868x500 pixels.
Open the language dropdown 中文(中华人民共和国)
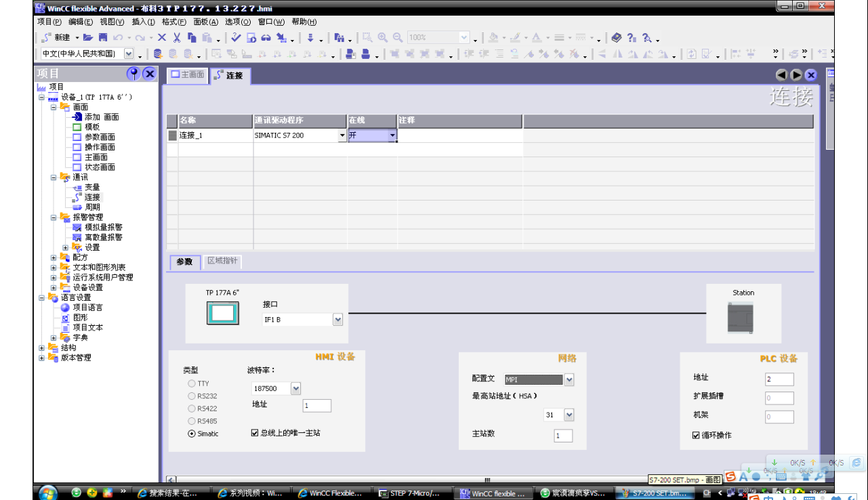129,54
